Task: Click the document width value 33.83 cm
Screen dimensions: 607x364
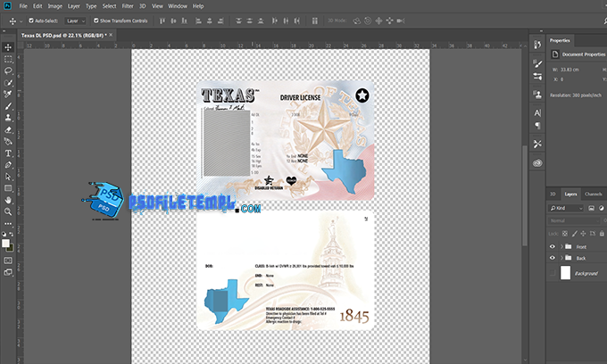Action: pyautogui.click(x=570, y=70)
